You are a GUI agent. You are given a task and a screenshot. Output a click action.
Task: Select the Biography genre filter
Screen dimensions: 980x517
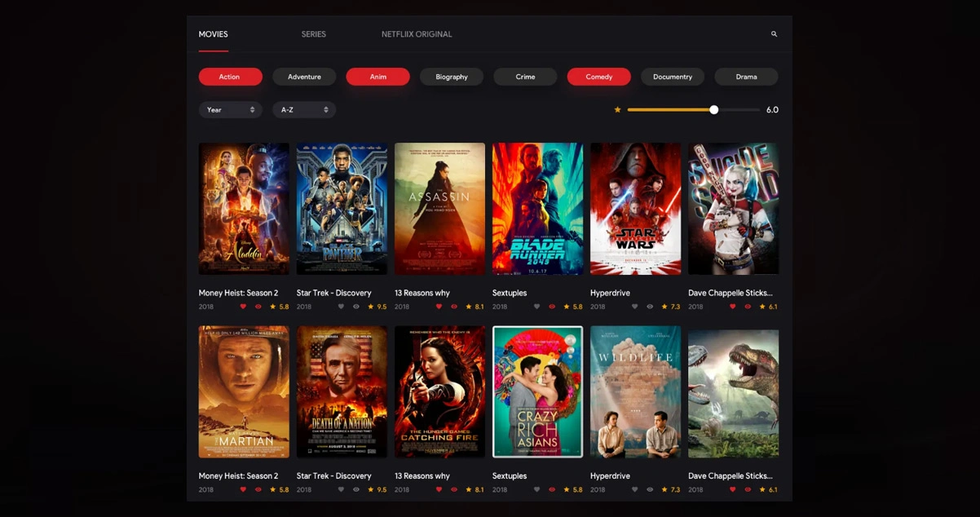(451, 77)
